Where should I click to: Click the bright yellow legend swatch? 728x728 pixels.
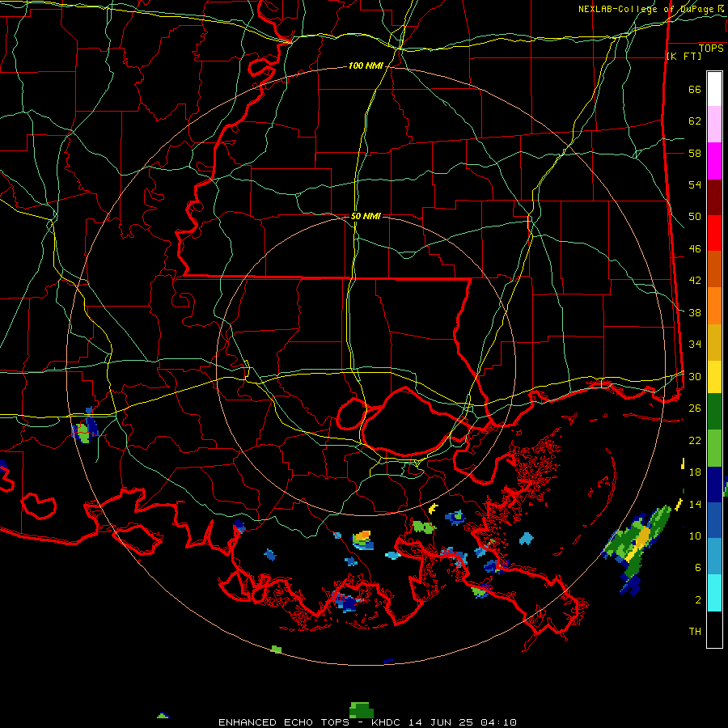[x=714, y=377]
